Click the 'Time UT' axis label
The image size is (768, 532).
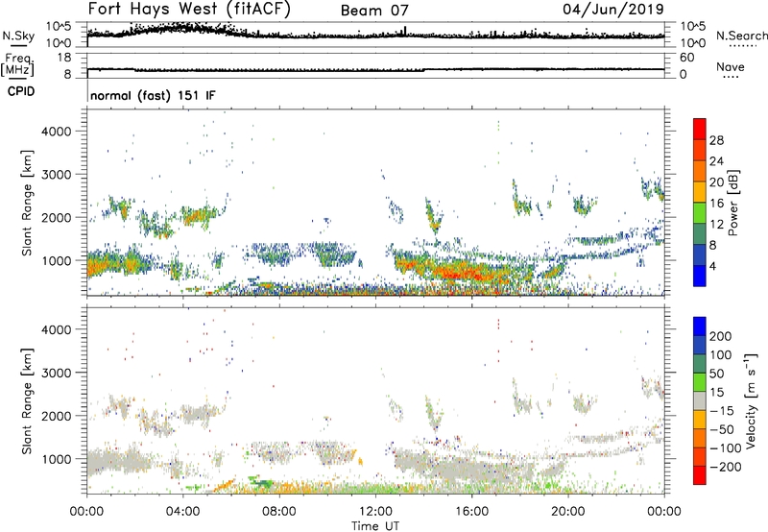(375, 526)
